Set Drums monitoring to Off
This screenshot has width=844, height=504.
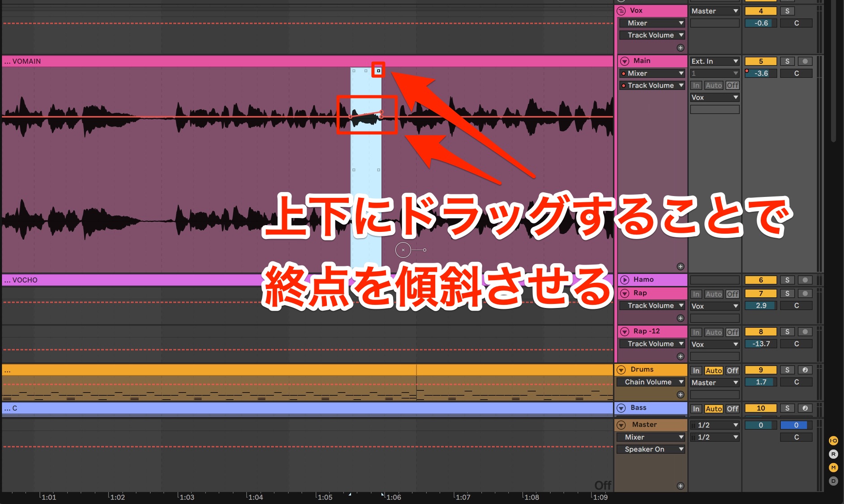click(733, 371)
